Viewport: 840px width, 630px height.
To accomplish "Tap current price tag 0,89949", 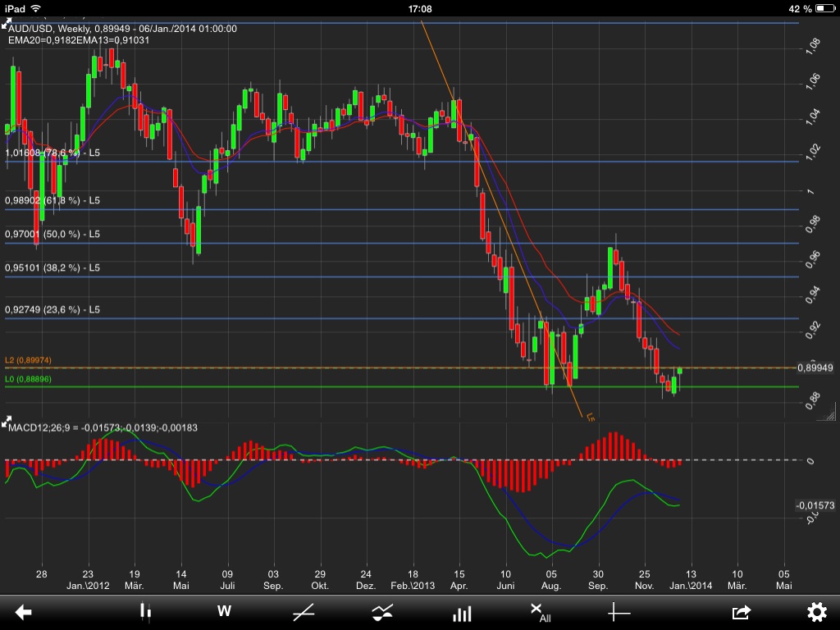I will (815, 368).
